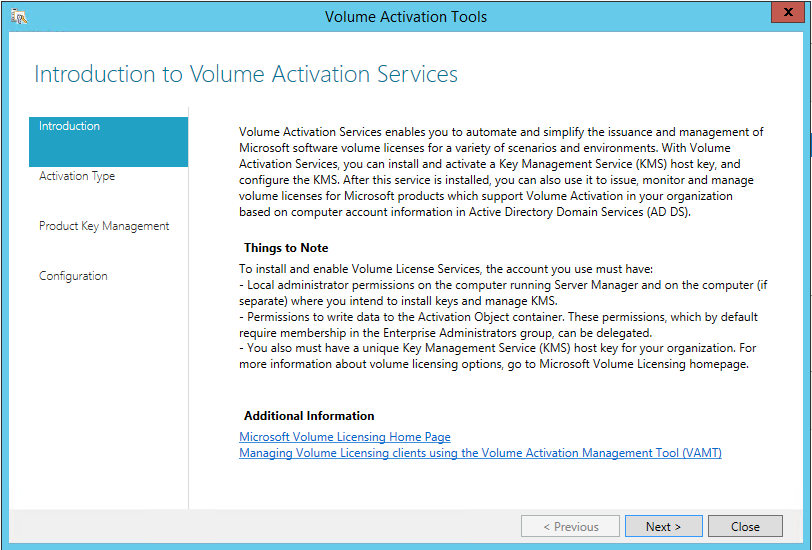Click the Things to Note heading
Screen dimensions: 812x550
(x=286, y=248)
